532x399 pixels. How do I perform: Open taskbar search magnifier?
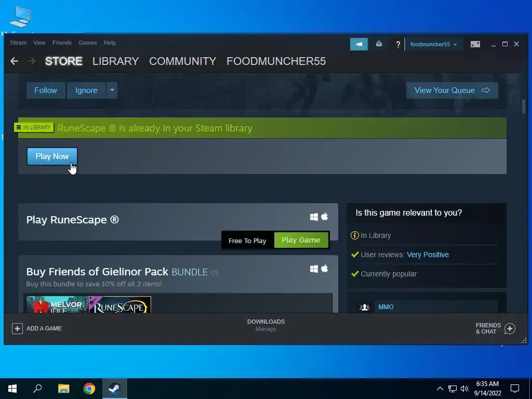[x=37, y=388]
